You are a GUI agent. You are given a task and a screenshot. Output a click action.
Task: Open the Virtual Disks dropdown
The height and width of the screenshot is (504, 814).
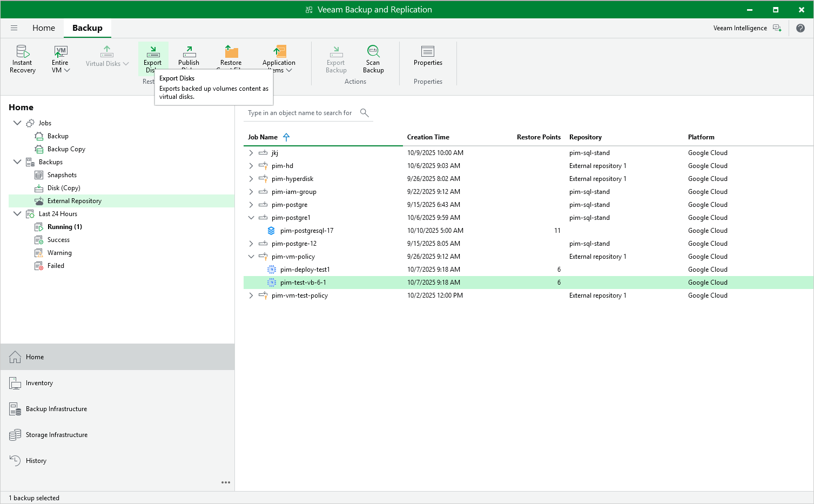click(x=107, y=56)
